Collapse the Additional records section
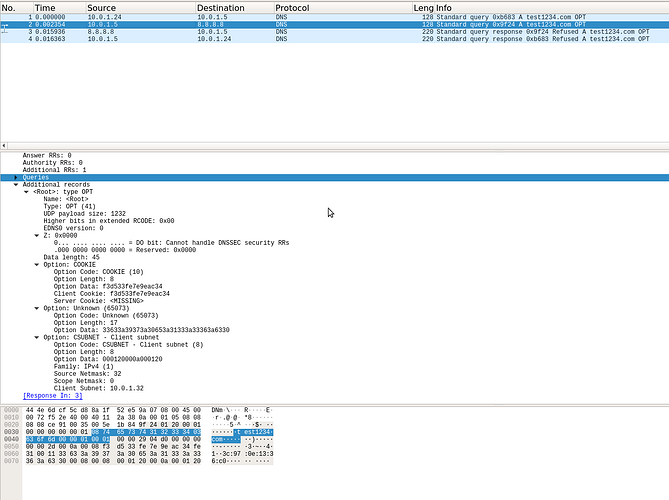Image resolution: width=669 pixels, height=500 pixels. (17, 185)
